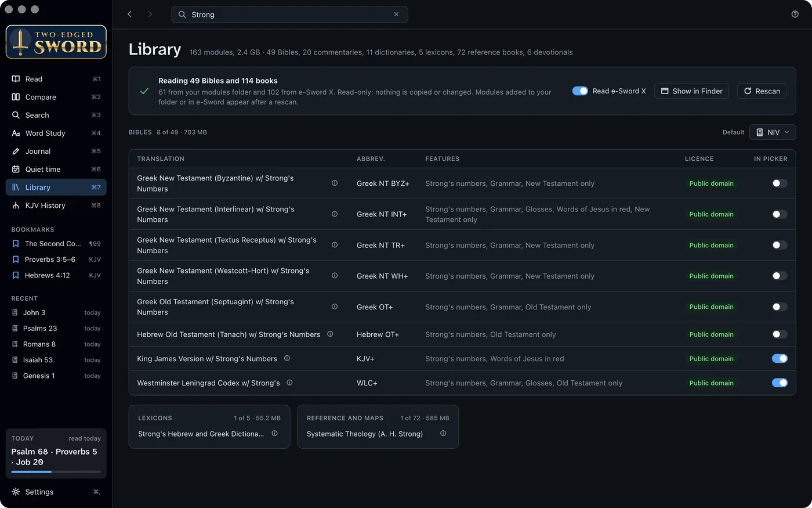Open the help icon at top right

795,15
